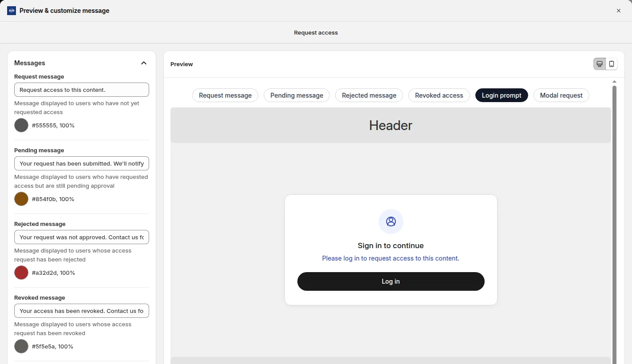Open the Pending message preview tab
Screen dimensions: 632x364
point(297,95)
